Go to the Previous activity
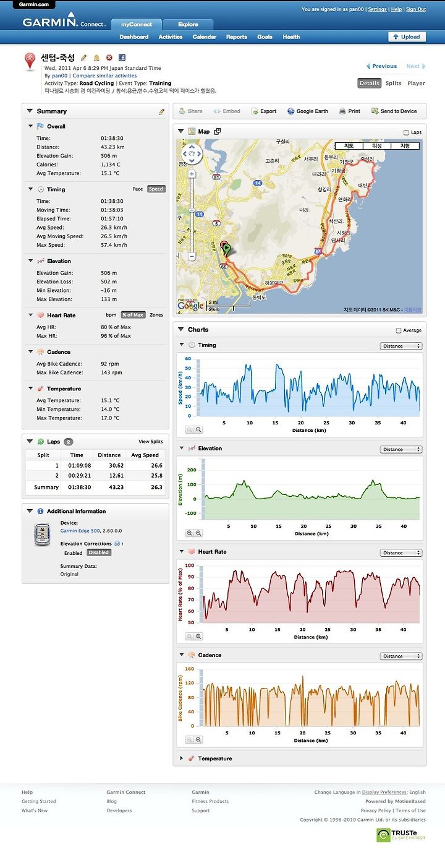Viewport: 445px width, 868px height. 381,66
